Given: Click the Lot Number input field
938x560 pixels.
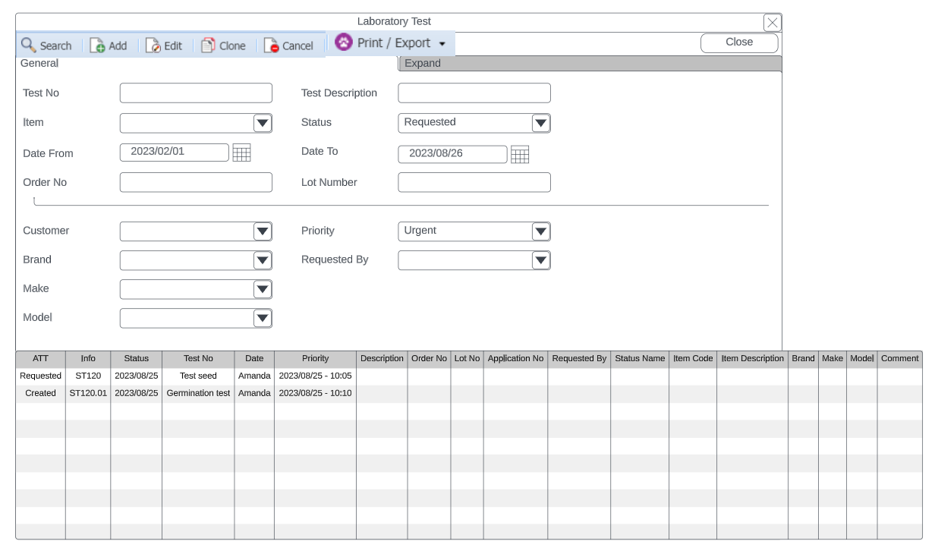Looking at the screenshot, I should coord(474,183).
